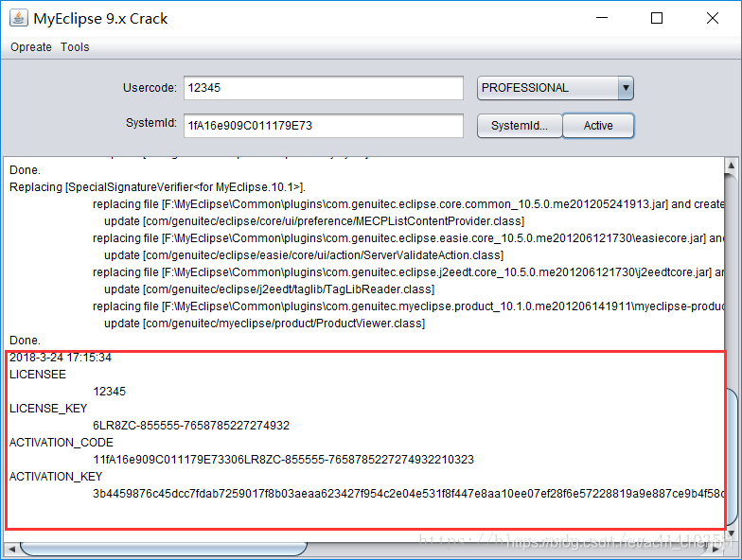Screen dimensions: 742x560
Task: Click the core.common jar replacing file line
Action: (409, 204)
